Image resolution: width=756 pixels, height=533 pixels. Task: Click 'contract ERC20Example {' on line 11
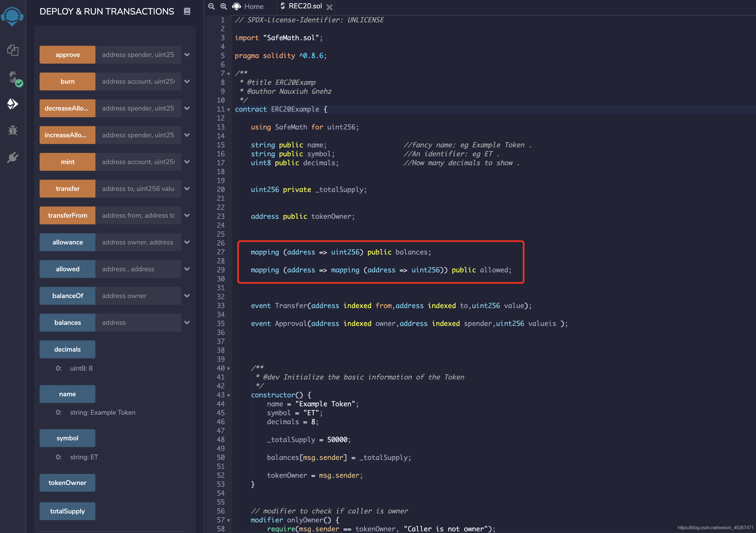pyautogui.click(x=281, y=109)
